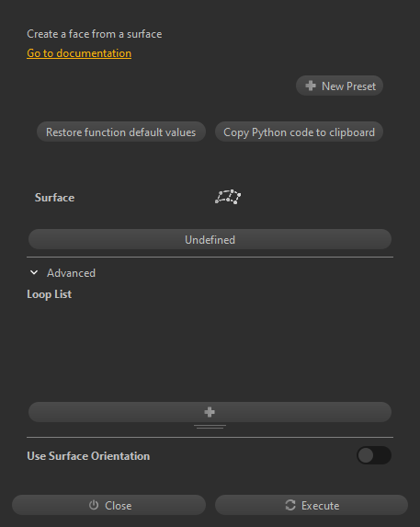
Task: Close the function dialog
Action: (x=108, y=505)
